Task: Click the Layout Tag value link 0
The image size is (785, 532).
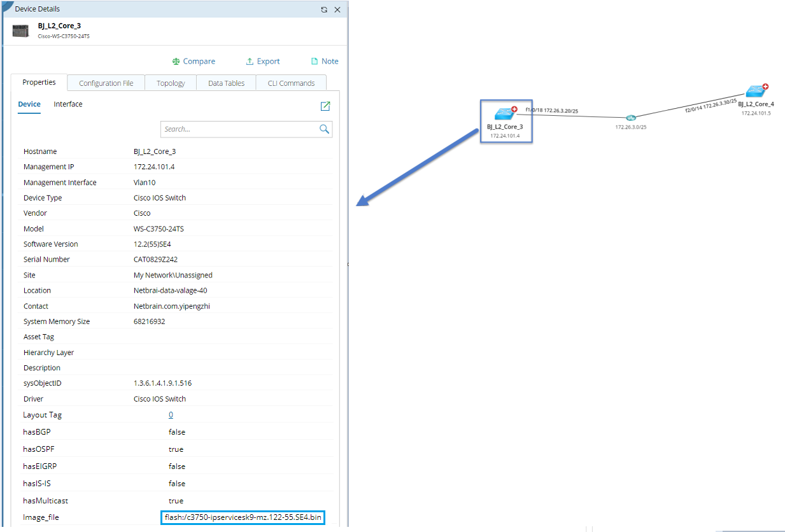Action: (x=171, y=415)
